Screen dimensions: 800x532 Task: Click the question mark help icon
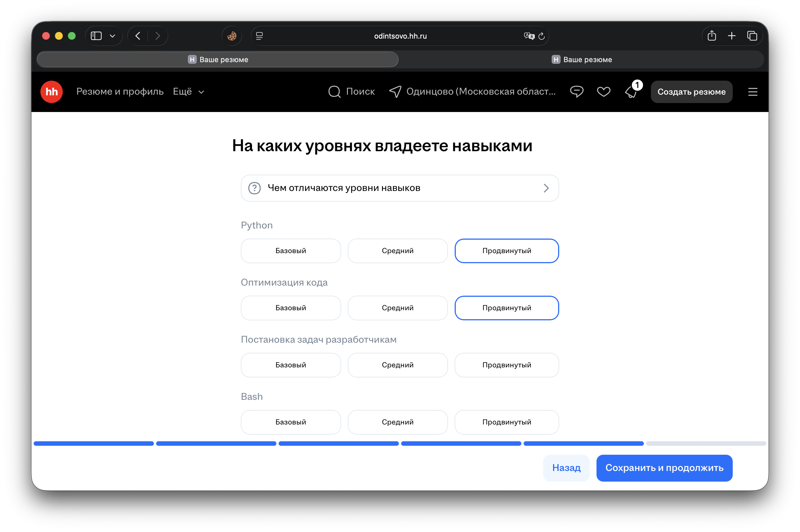click(254, 188)
